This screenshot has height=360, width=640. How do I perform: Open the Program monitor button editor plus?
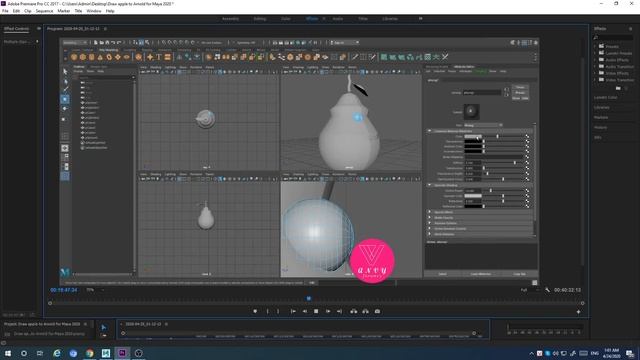pyautogui.click(x=578, y=312)
